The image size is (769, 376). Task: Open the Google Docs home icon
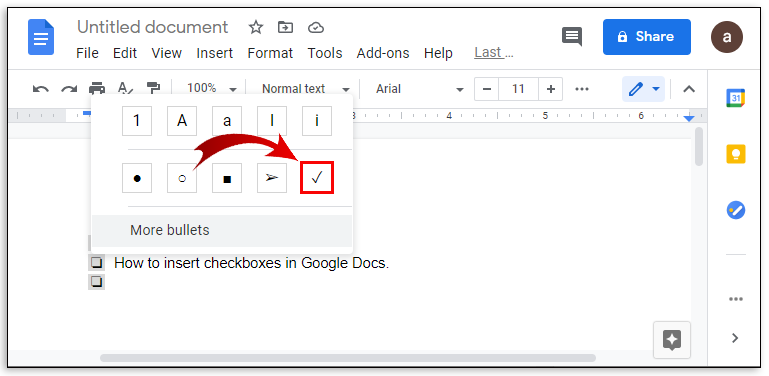click(41, 37)
